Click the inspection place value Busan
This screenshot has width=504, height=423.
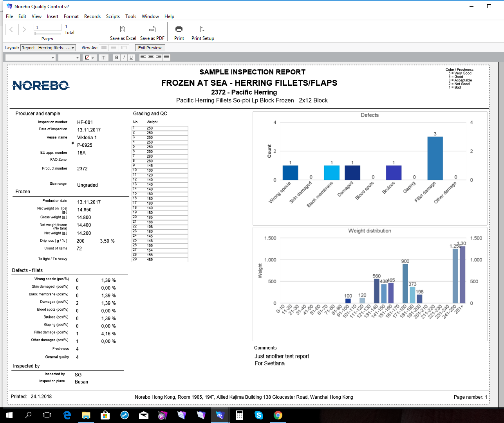(x=81, y=382)
